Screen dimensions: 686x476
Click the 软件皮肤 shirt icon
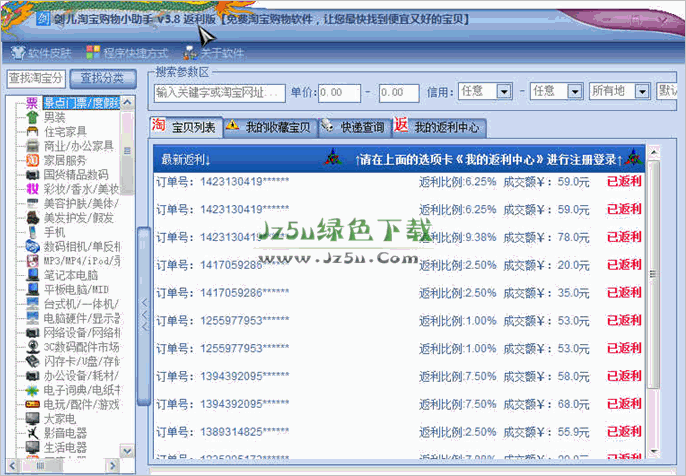[18, 53]
